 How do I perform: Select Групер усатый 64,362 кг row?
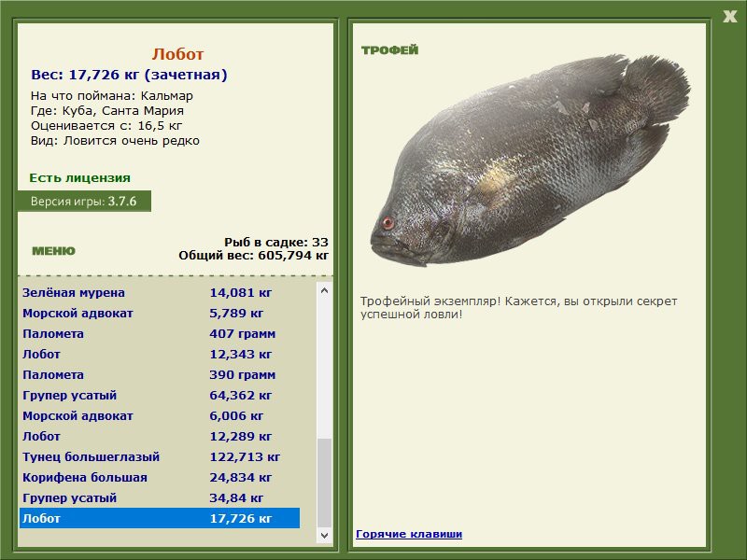point(160,395)
